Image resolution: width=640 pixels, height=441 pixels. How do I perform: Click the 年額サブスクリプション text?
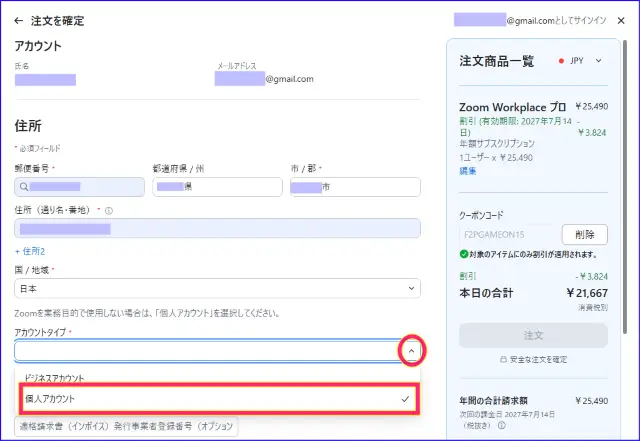(x=497, y=143)
